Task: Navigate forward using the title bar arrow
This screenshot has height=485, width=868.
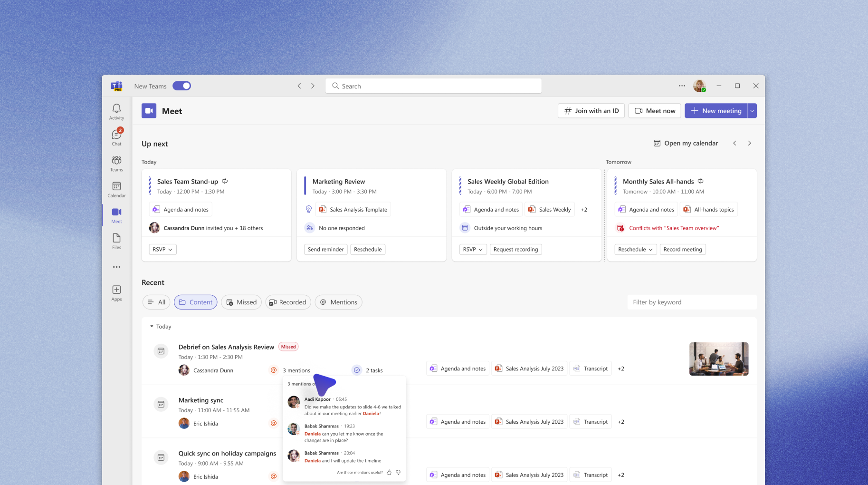Action: coord(313,86)
